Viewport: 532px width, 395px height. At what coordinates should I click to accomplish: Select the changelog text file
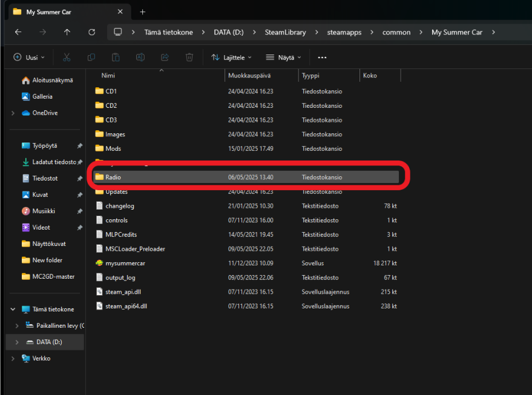tap(246, 206)
